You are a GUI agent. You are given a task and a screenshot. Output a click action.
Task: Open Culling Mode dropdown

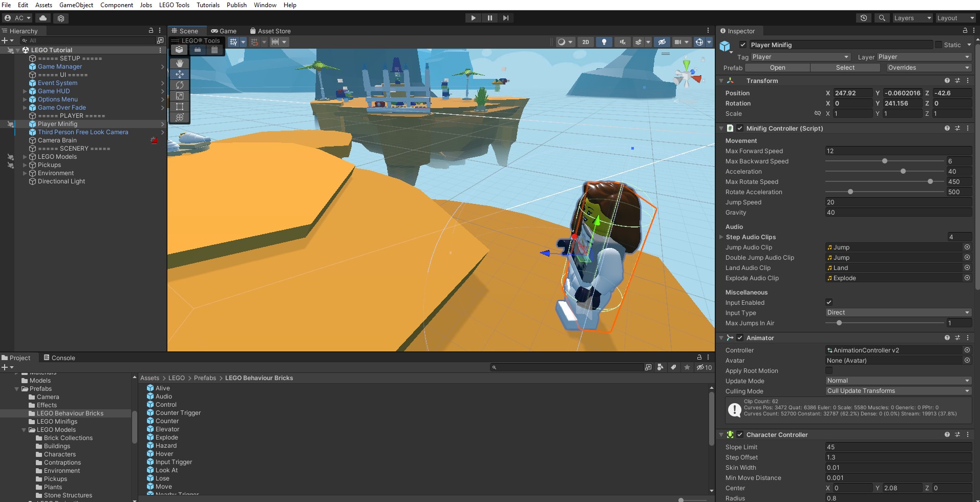(x=898, y=391)
